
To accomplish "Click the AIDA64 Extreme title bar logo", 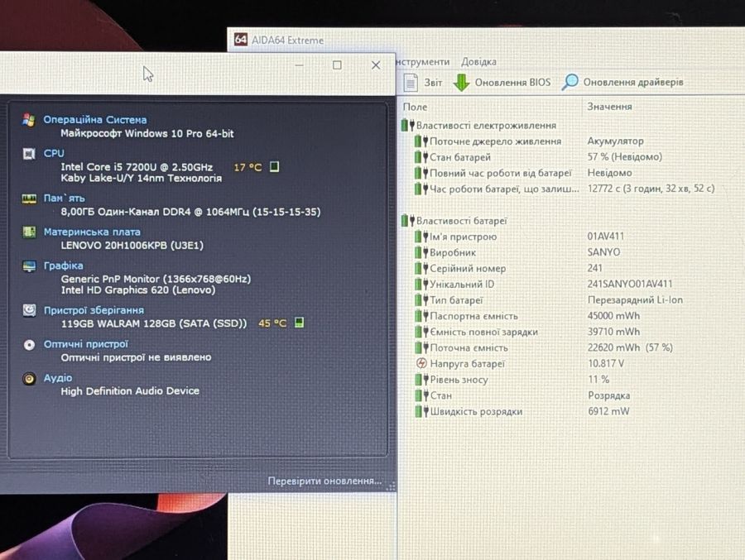I will point(240,40).
